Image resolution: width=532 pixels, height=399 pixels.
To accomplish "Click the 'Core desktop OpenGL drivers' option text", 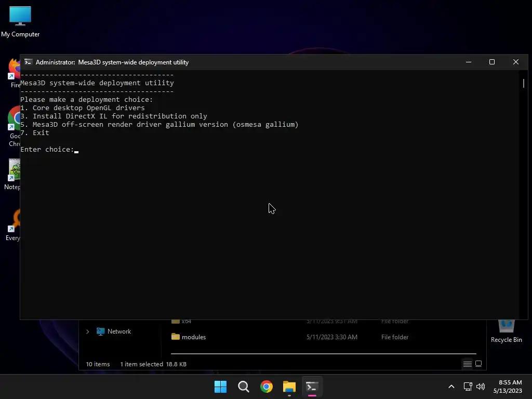I will [88, 108].
